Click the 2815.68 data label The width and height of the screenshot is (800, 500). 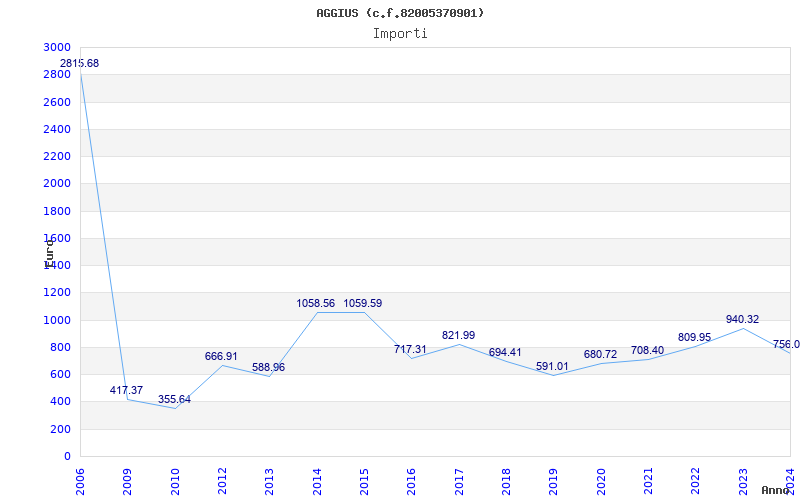(80, 64)
